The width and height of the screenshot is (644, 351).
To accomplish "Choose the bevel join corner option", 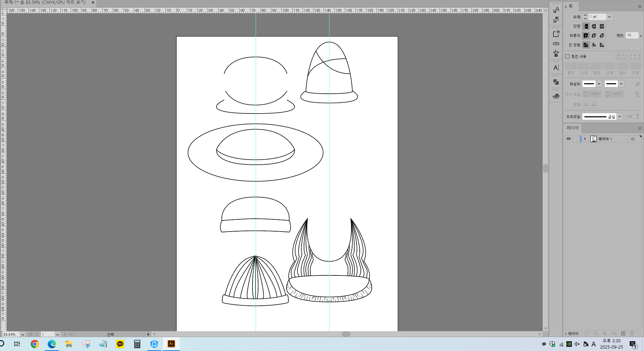I will tap(602, 36).
